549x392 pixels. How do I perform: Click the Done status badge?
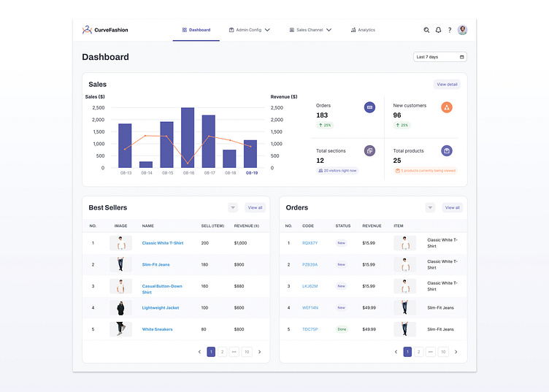pos(342,329)
